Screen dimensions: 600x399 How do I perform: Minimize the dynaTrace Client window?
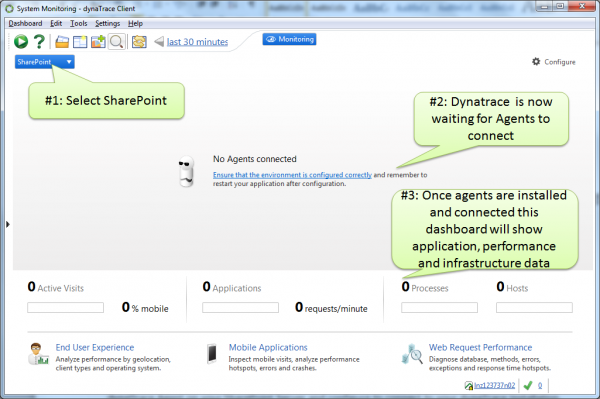544,6
